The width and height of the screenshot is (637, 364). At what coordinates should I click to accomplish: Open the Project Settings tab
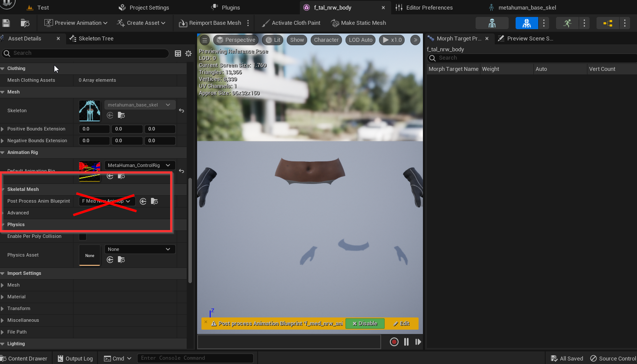[149, 7]
